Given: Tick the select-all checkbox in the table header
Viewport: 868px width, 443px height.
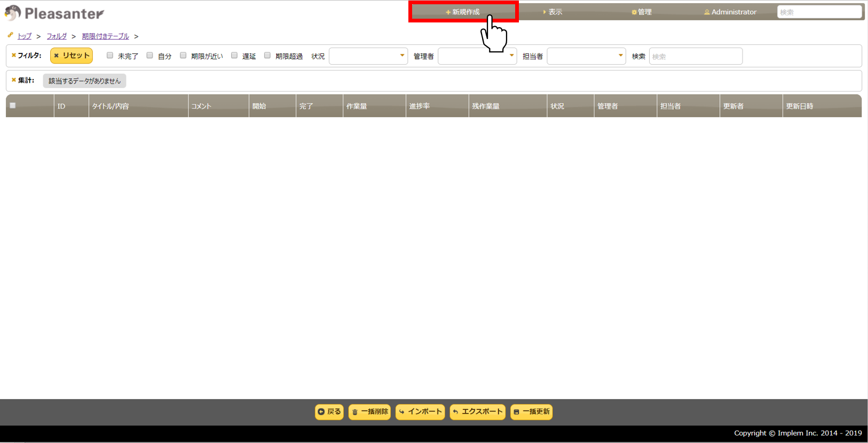Looking at the screenshot, I should [13, 106].
